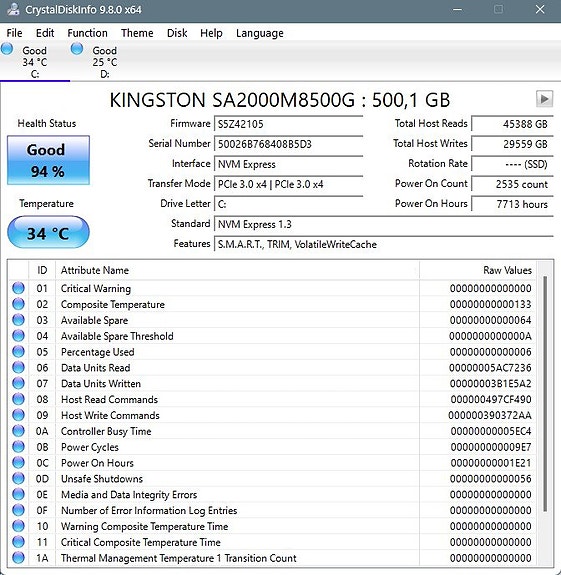This screenshot has width=561, height=575.
Task: Open the Disk menu
Action: click(x=177, y=33)
